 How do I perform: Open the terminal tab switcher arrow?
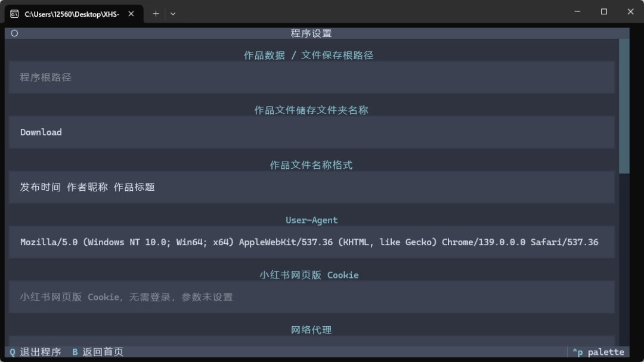click(x=172, y=13)
